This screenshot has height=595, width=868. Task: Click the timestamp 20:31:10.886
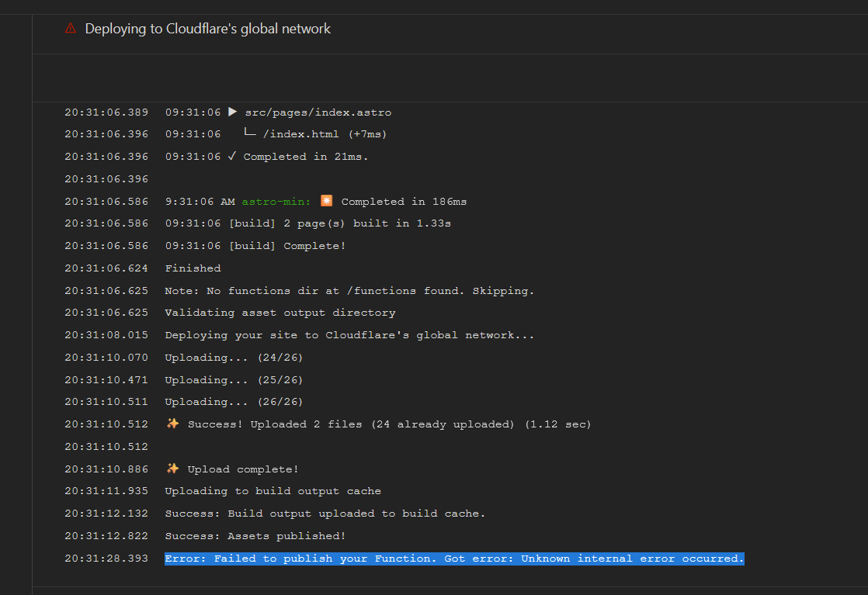tap(106, 469)
